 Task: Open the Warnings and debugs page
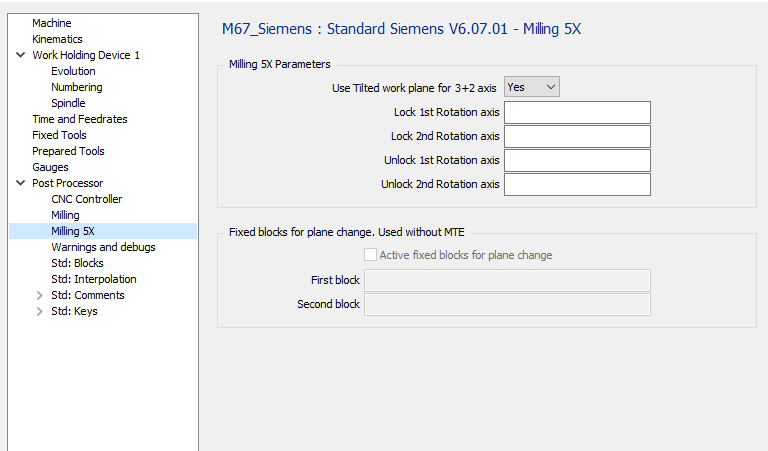click(103, 247)
